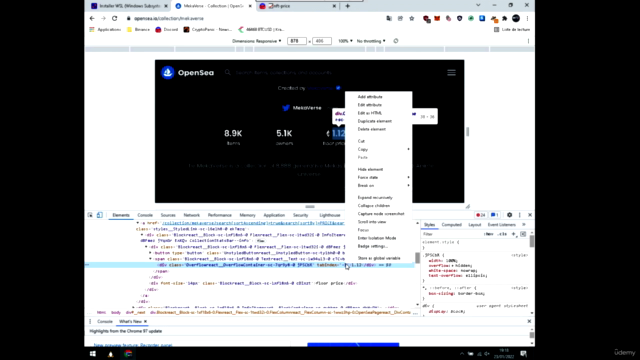Choose Capture node screenshot

(381, 213)
